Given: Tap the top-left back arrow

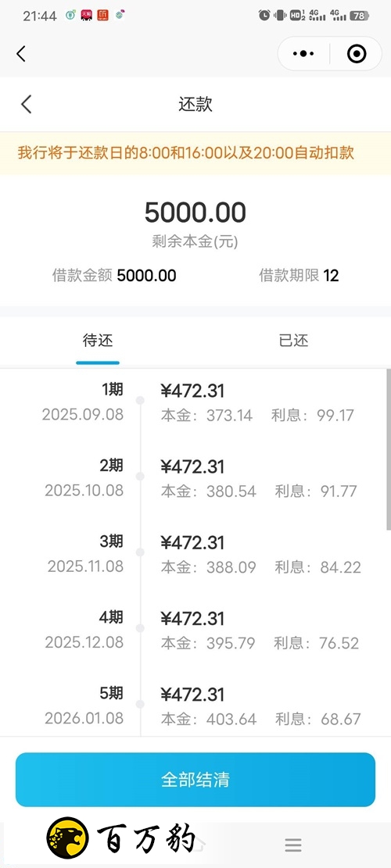Looking at the screenshot, I should click(21, 54).
